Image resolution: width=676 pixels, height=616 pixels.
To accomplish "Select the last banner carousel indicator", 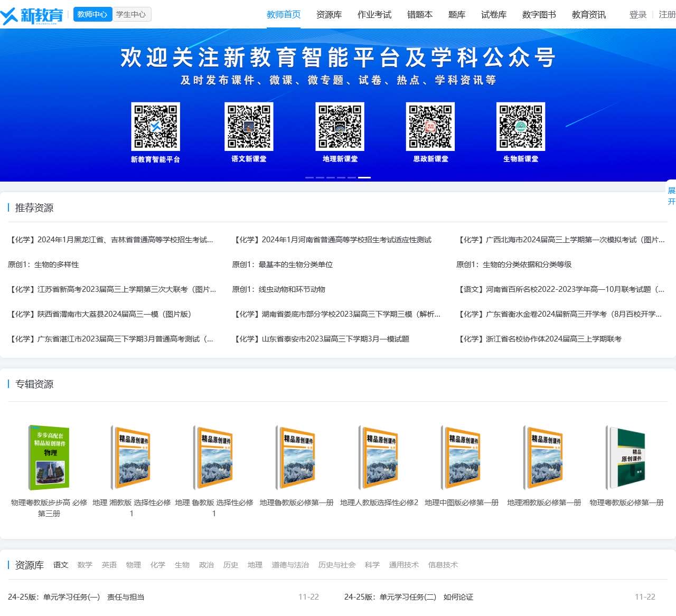I will [x=364, y=178].
